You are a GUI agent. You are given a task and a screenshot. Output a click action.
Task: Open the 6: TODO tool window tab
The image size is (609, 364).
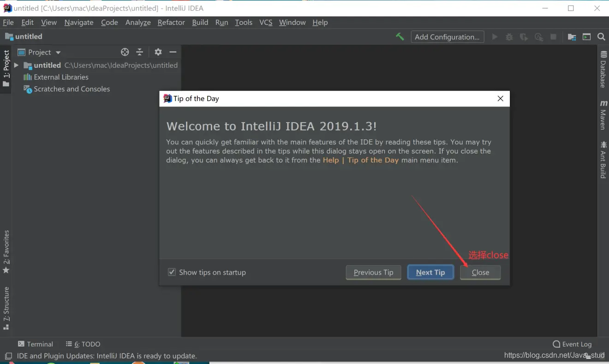point(83,344)
